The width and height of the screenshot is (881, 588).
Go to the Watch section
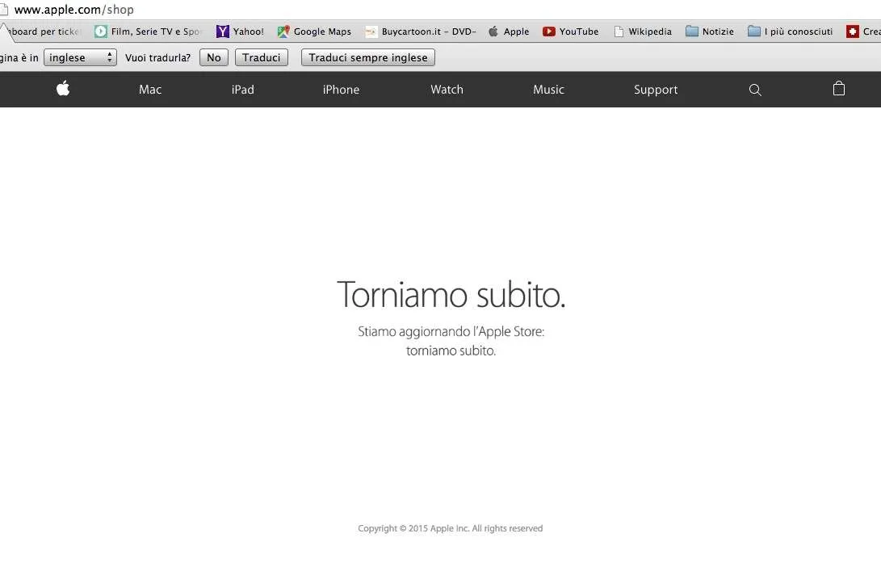[x=447, y=90]
